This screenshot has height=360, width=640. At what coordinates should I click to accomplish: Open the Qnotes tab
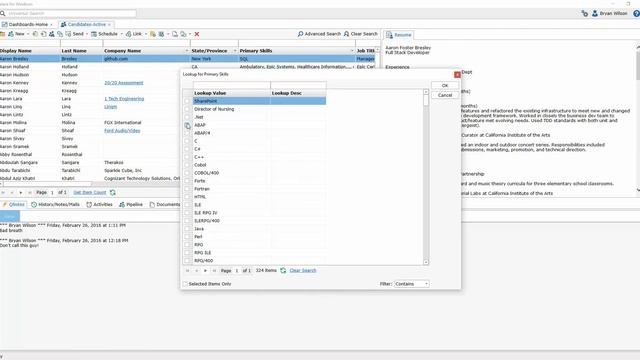tap(13, 204)
